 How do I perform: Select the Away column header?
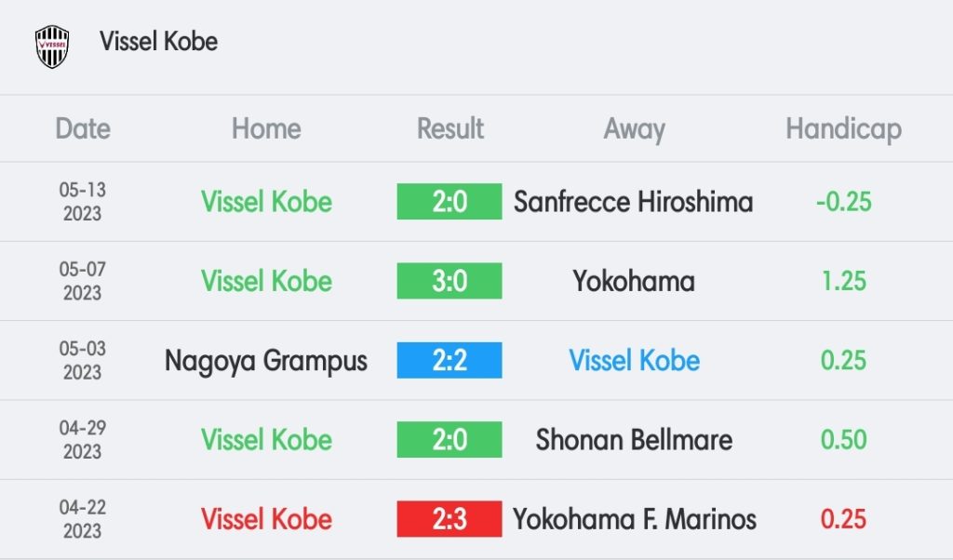pos(634,129)
